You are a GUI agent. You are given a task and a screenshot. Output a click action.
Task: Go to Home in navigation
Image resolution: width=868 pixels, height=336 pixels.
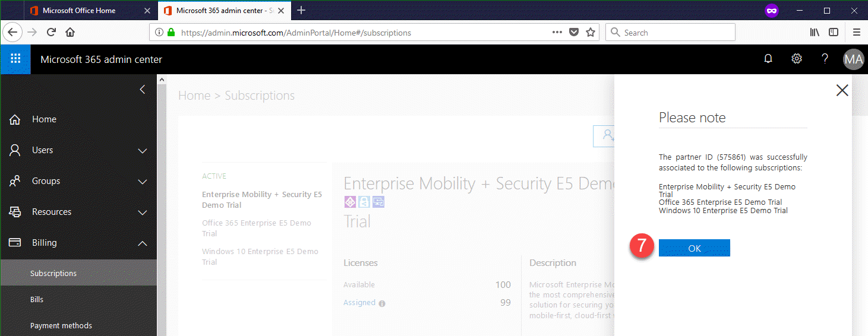coord(44,119)
